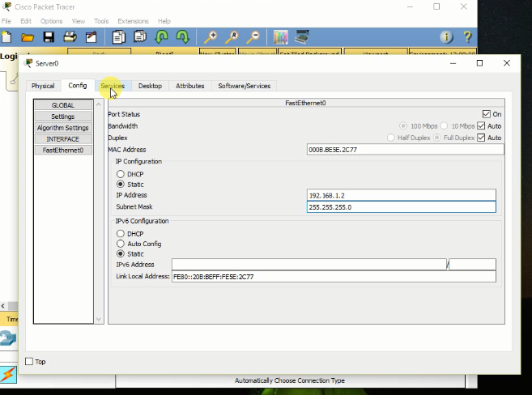This screenshot has width=532, height=395.
Task: Undo with the green left arrow
Action: pos(161,36)
